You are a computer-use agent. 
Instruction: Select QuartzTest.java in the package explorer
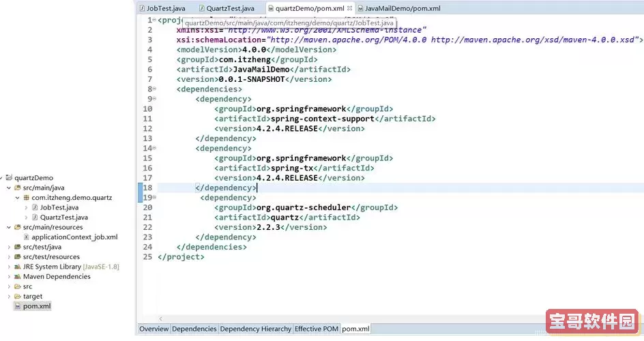[63, 217]
